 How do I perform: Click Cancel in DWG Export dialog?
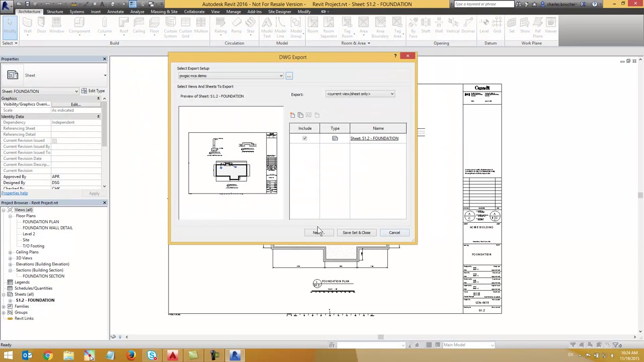coord(394,233)
